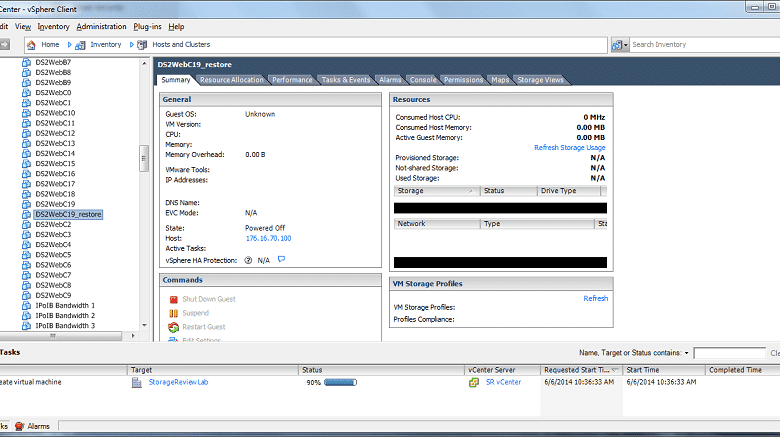Select DS2WebC14 in the inventory tree
Screen dimensions: 780x437
[55, 153]
